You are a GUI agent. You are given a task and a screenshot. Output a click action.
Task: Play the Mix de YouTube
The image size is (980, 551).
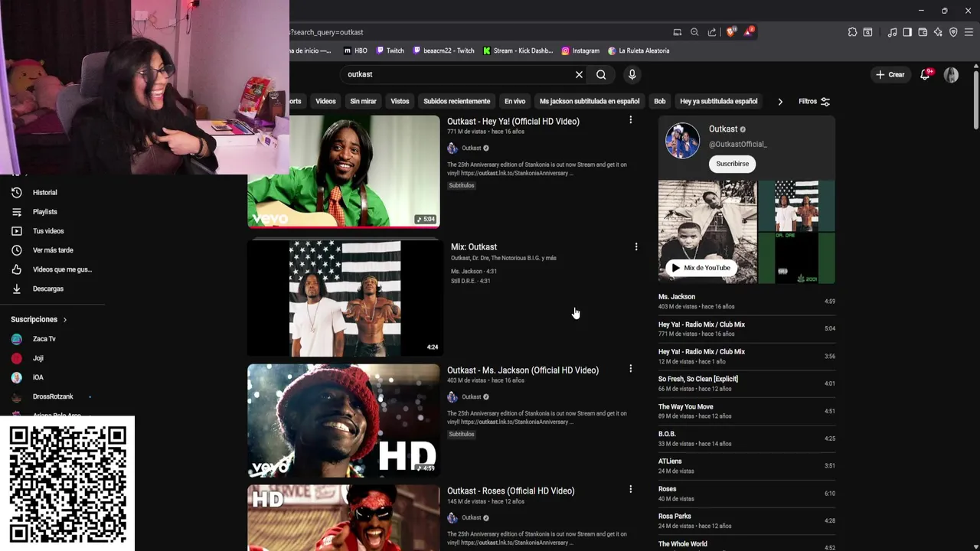[701, 268]
